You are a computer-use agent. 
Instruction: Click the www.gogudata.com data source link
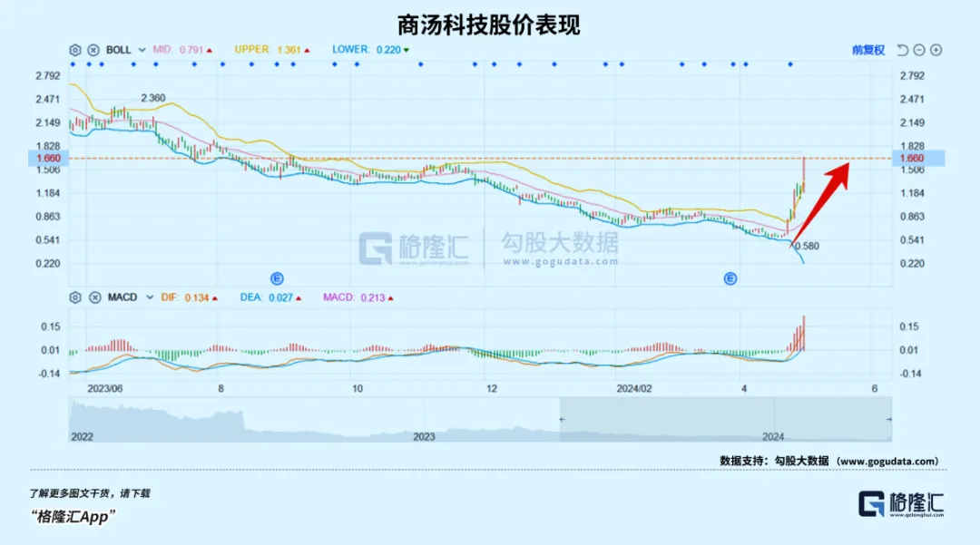click(886, 462)
